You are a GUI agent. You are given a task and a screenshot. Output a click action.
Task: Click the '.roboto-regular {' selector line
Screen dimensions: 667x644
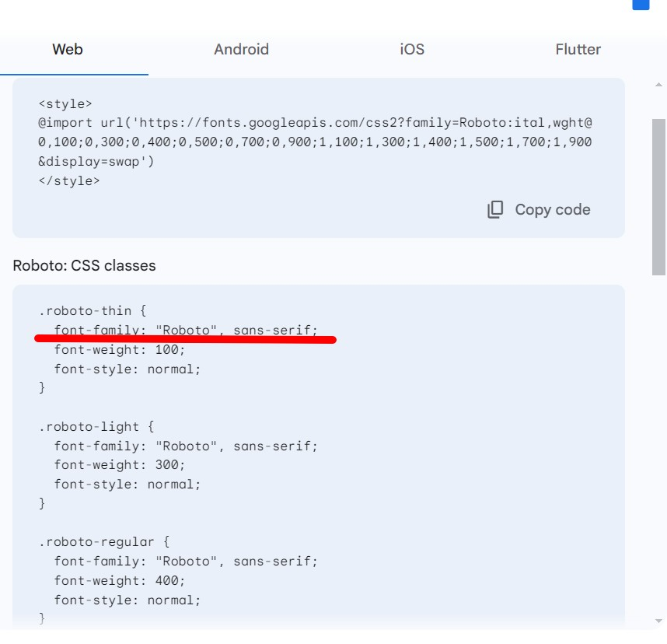(104, 542)
